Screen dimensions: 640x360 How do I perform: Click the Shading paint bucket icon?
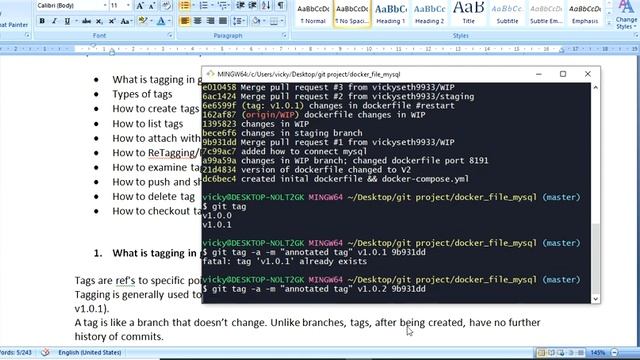[256, 21]
